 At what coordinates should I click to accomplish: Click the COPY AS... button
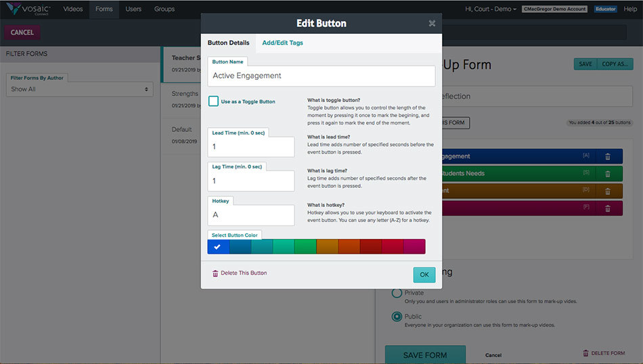[615, 64]
